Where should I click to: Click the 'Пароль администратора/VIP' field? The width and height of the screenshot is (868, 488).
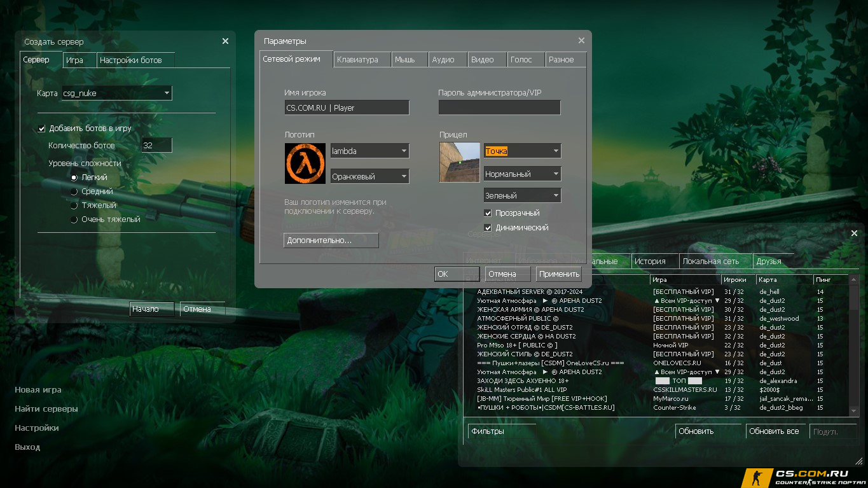(x=499, y=108)
